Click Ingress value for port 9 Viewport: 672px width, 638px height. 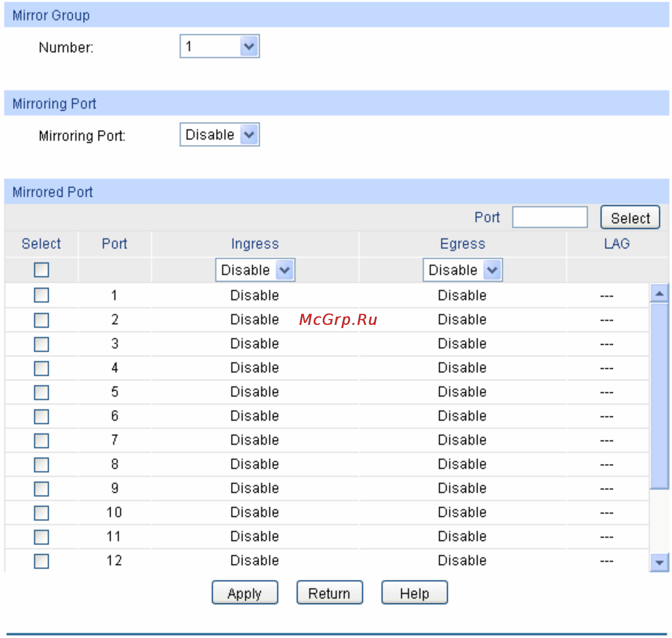pos(255,488)
